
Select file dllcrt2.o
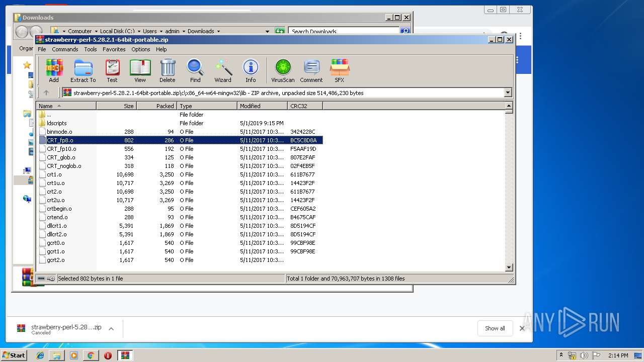click(x=180, y=234)
